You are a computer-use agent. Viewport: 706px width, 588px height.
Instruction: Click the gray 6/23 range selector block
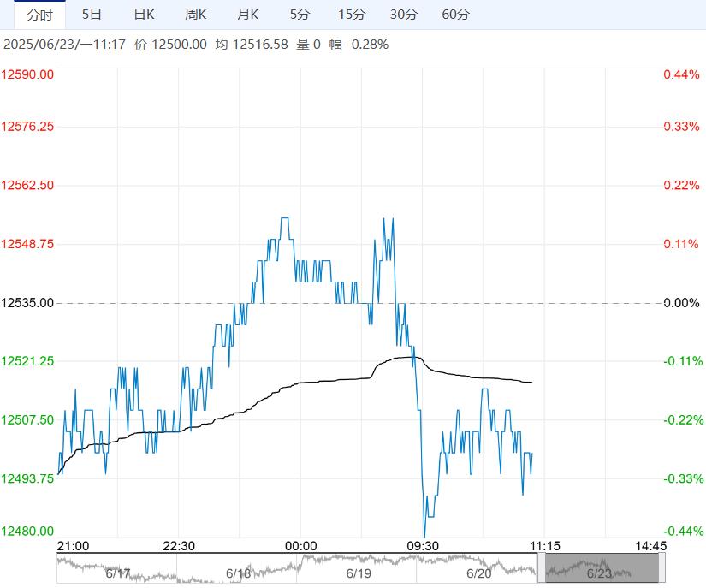pos(602,567)
